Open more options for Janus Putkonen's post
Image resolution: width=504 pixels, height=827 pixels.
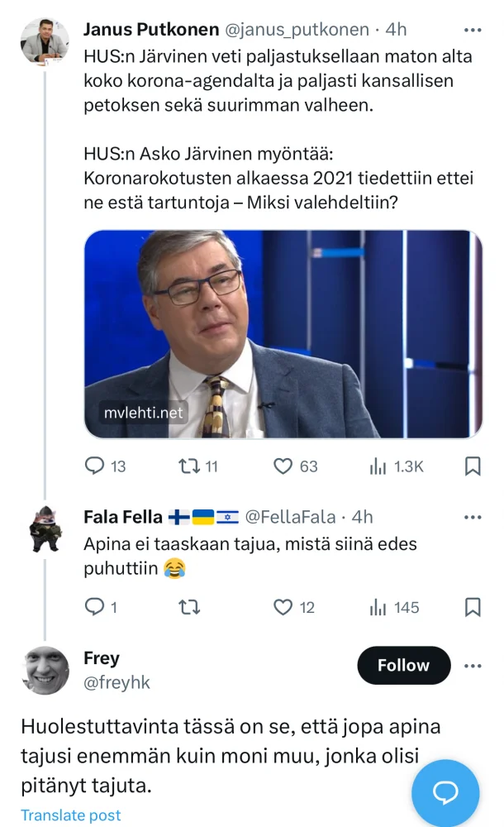click(473, 30)
